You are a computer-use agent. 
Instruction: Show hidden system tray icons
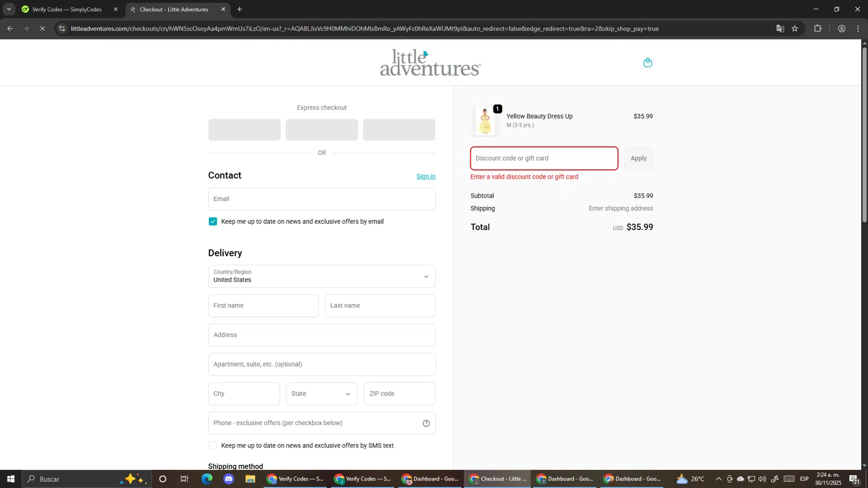tap(719, 479)
